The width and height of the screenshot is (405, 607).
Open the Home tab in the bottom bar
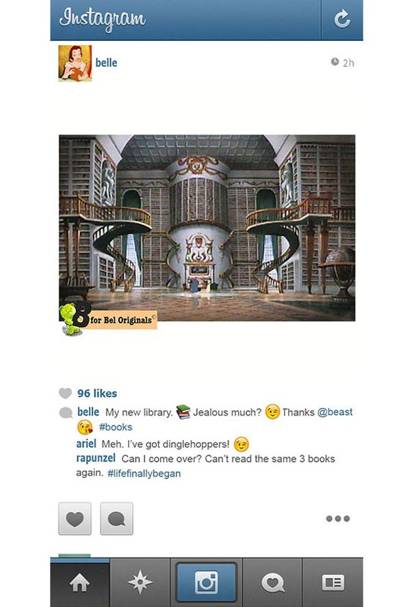pyautogui.click(x=80, y=582)
